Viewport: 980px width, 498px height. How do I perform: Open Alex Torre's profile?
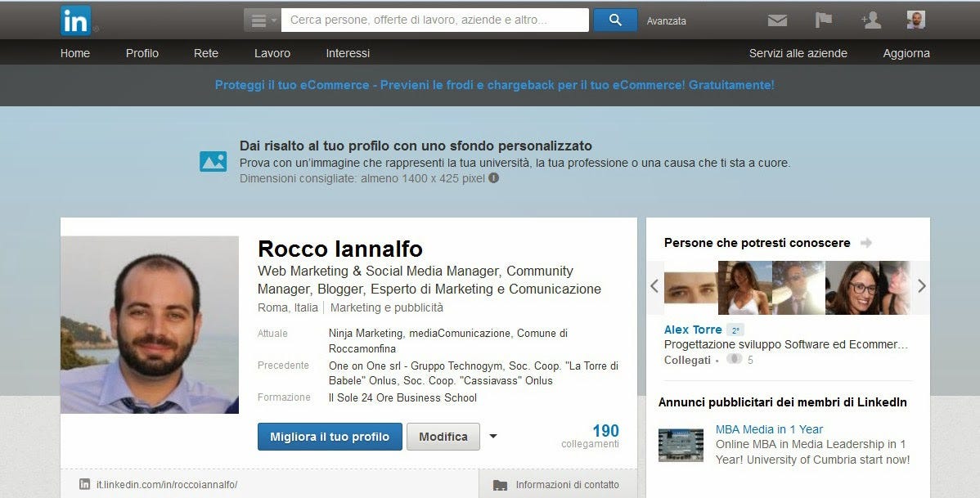tap(693, 330)
